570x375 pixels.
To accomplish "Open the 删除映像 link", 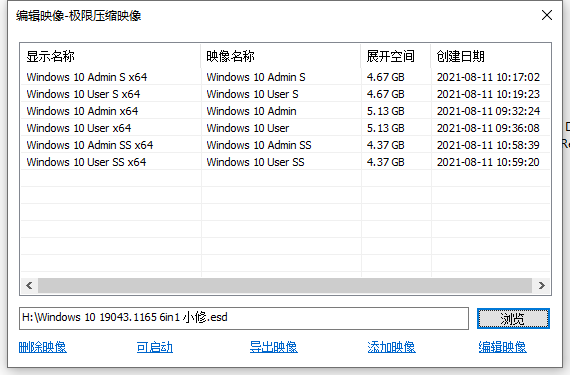I will coord(43,347).
